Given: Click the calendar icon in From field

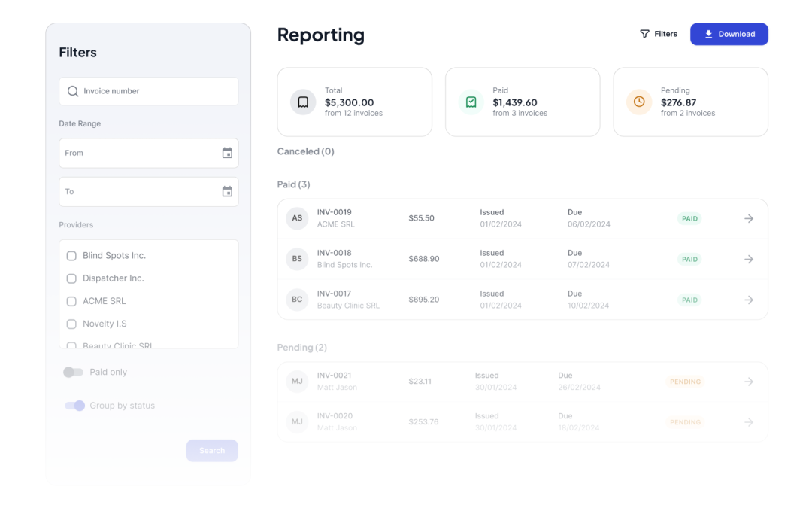Looking at the screenshot, I should [227, 153].
